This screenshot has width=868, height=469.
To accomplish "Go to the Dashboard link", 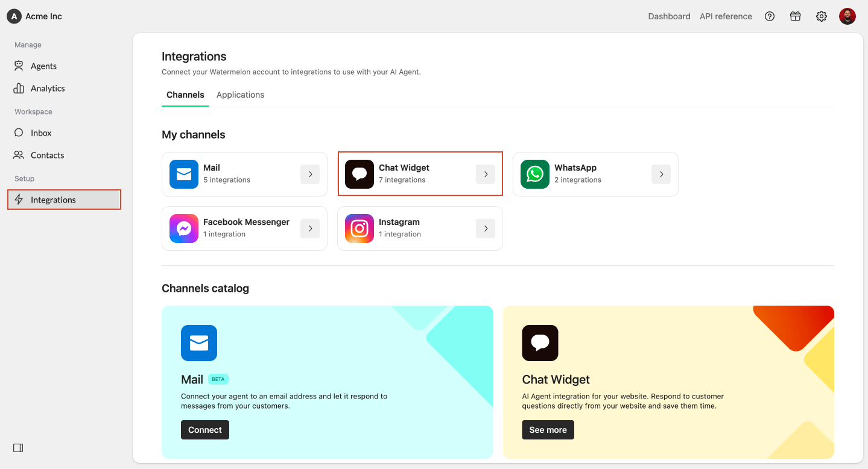I will [669, 16].
